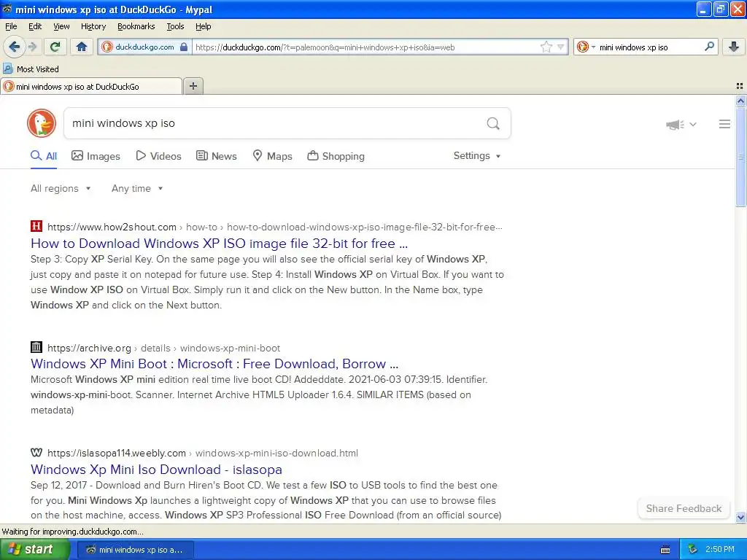This screenshot has height=560, width=747.
Task: Click the on-screen keyboard tray icon
Action: tap(665, 550)
